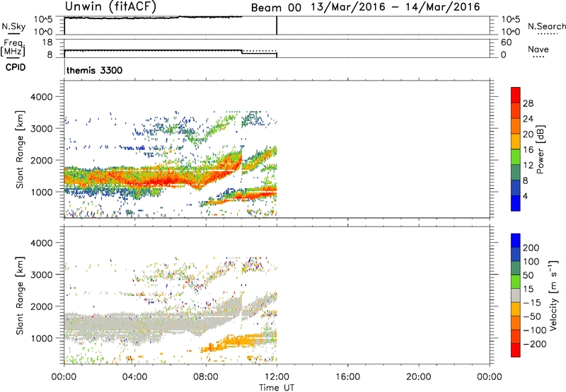
Task: Click the orange scatter band in velocity panel
Action: pyautogui.click(x=240, y=342)
